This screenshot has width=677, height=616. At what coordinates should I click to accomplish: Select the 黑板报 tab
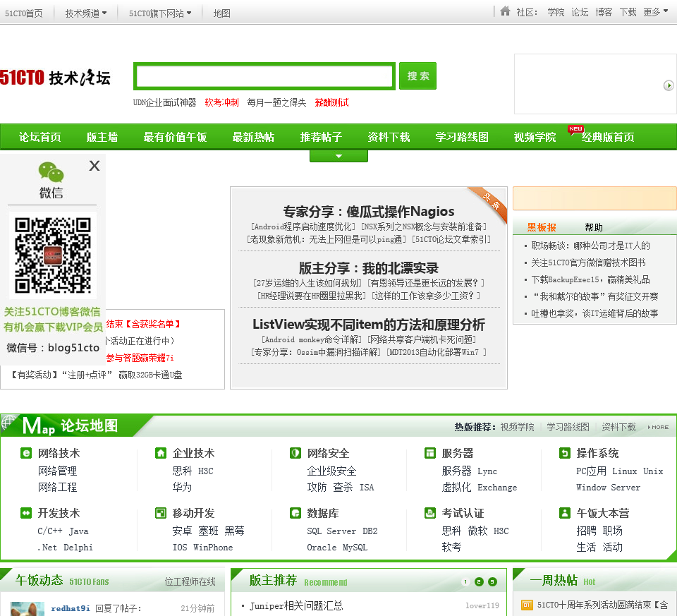coord(542,227)
